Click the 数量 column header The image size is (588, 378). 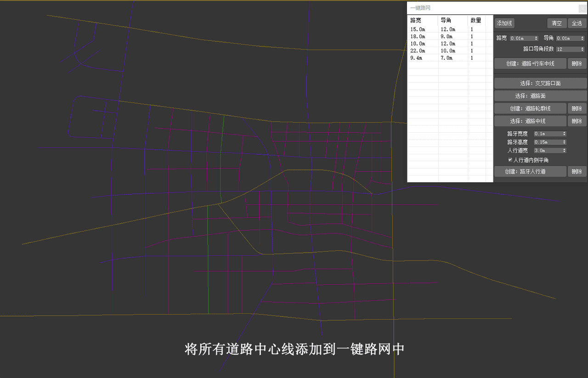[476, 21]
